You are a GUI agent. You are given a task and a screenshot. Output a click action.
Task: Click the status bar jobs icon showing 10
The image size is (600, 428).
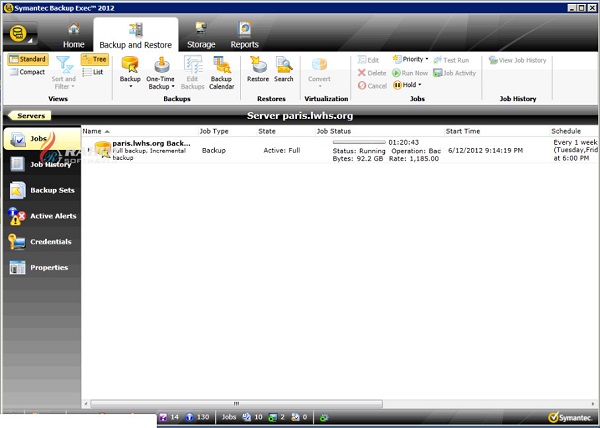[x=247, y=417]
